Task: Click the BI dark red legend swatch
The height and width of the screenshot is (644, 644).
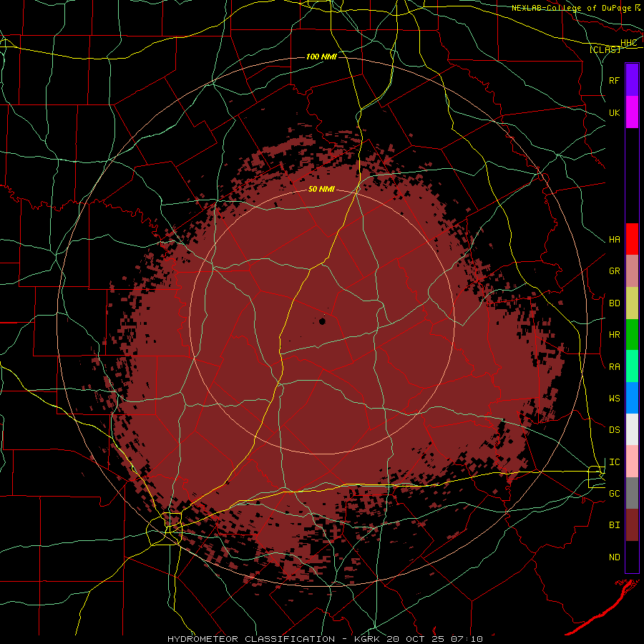Action: tap(632, 525)
